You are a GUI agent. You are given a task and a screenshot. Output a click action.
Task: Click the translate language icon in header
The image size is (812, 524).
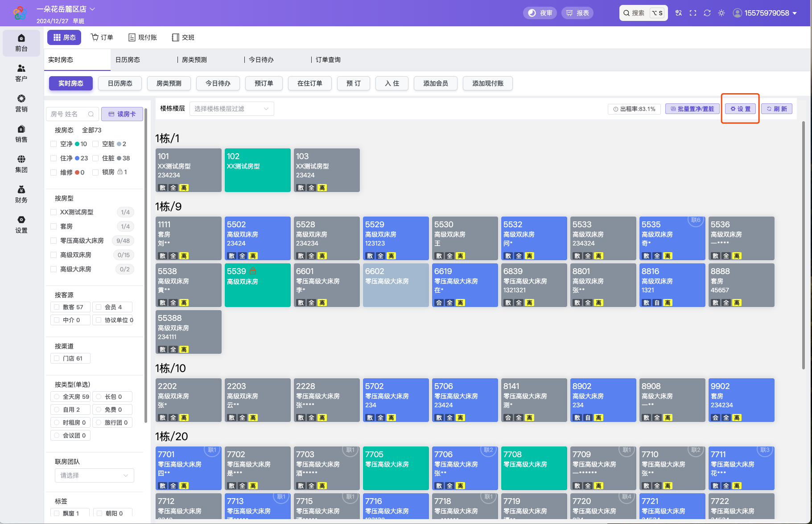pyautogui.click(x=679, y=13)
